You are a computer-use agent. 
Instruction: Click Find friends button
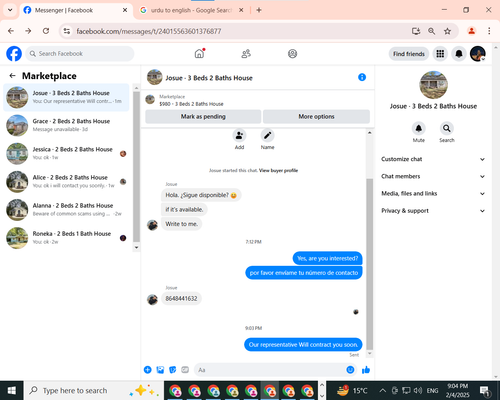click(x=409, y=54)
